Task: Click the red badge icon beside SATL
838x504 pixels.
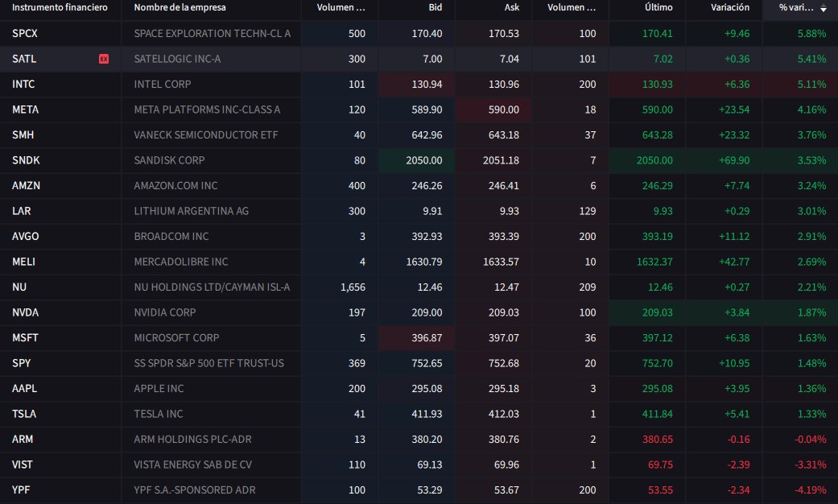Action: click(x=104, y=59)
